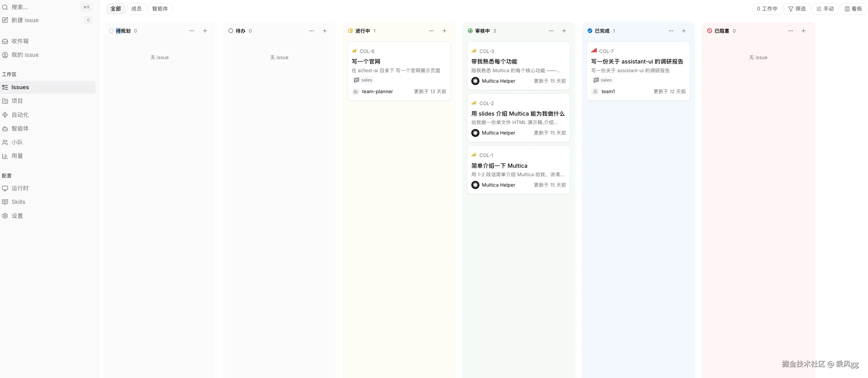
Task: Open 已完成 column options menu
Action: click(671, 31)
